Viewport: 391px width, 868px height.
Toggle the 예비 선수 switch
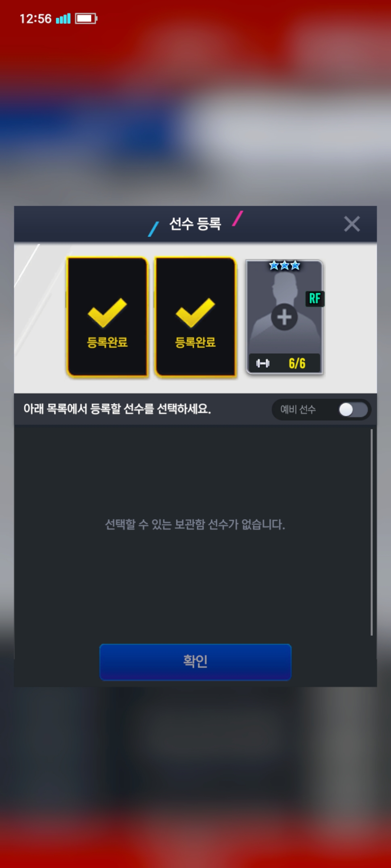(x=353, y=410)
